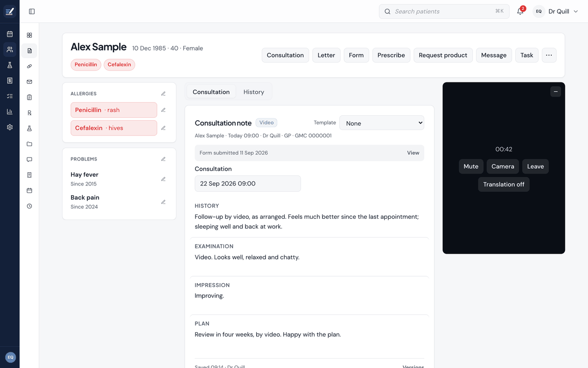
Task: Start a new Consultation from header
Action: 285,55
